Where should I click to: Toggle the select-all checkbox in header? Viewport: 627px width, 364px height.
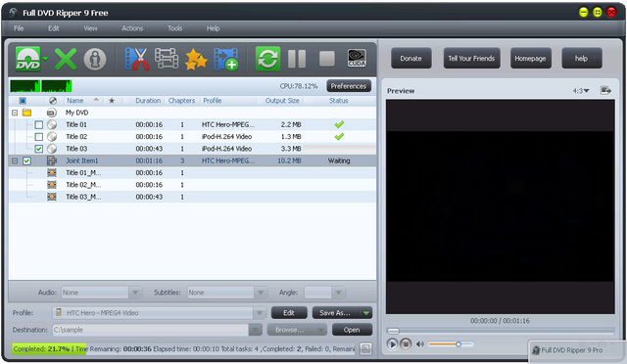pyautogui.click(x=23, y=101)
